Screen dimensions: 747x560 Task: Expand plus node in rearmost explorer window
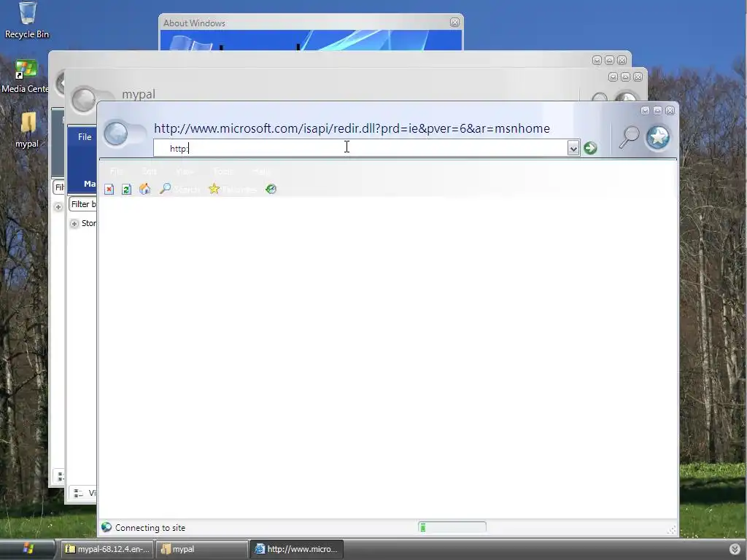point(58,207)
